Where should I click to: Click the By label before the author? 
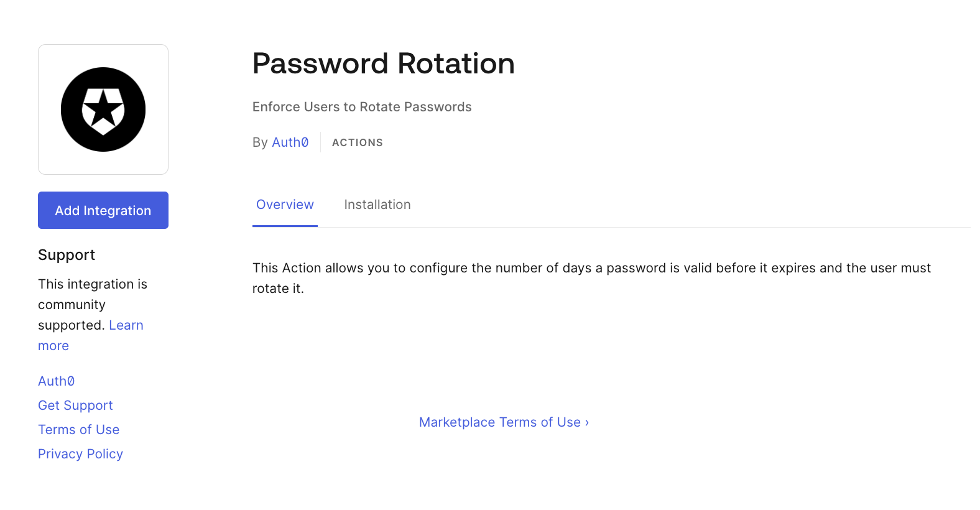pos(260,142)
